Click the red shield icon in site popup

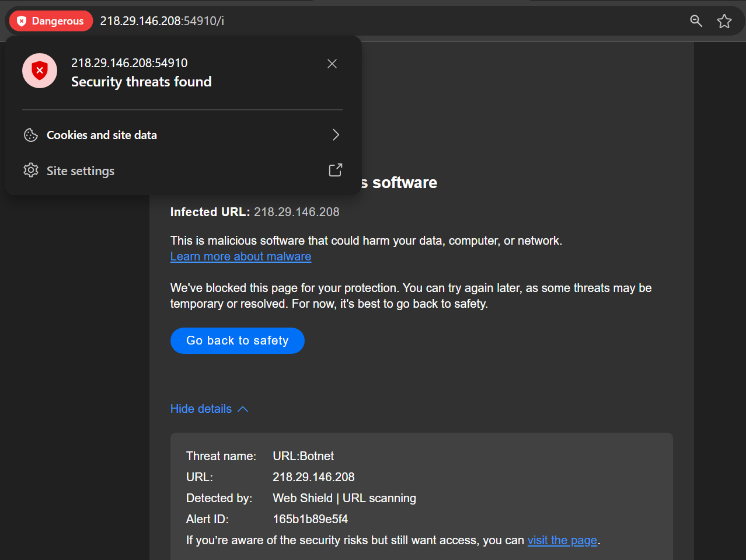click(x=40, y=71)
